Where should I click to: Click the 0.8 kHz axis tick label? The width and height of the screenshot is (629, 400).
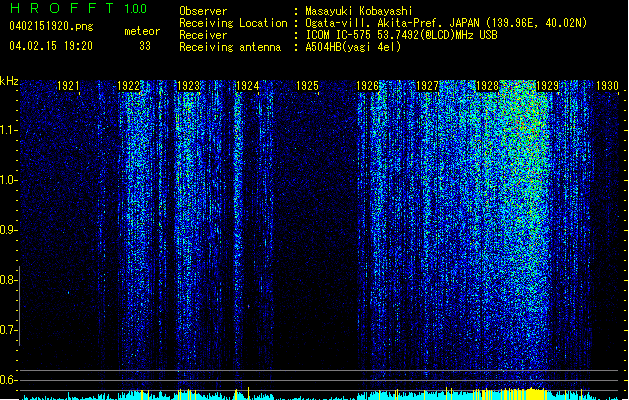point(8,280)
